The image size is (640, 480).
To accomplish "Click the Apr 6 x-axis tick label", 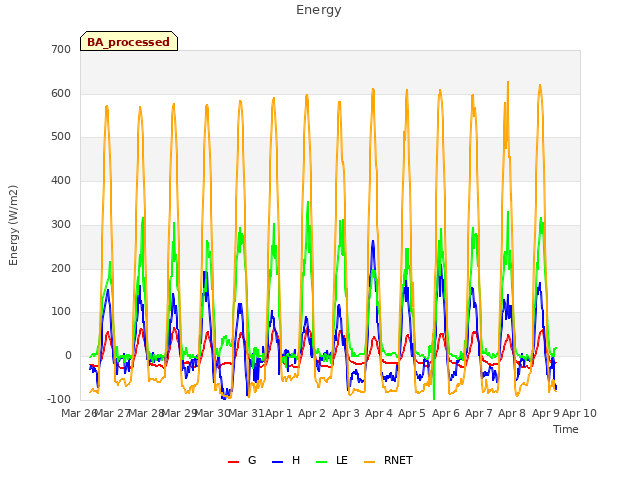I will (446, 413).
